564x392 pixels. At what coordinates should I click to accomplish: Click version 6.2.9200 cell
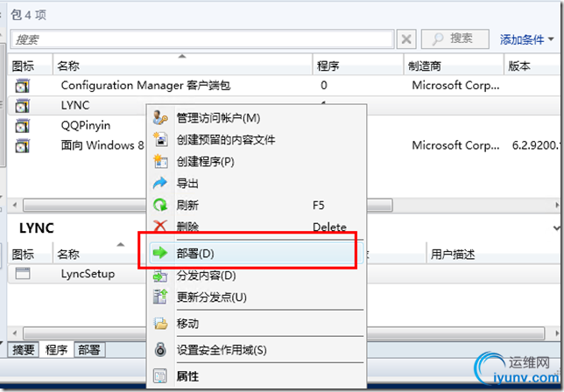536,145
